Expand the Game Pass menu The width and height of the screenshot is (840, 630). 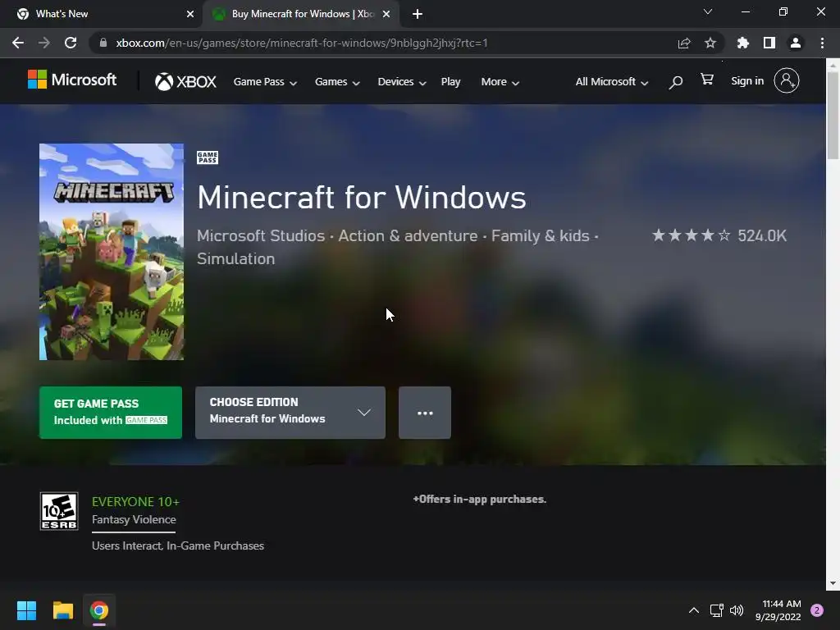[265, 82]
